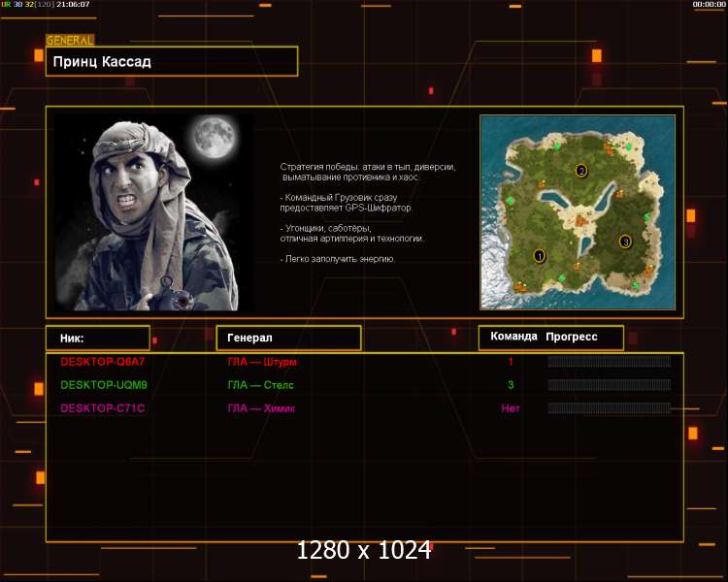Click the "ГЛА — Штурм" general entry

tap(262, 362)
